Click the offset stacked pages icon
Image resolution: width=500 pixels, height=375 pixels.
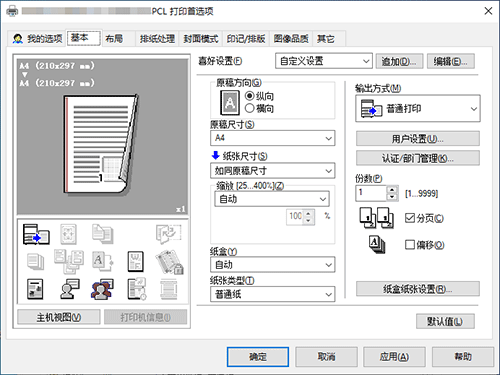click(x=377, y=245)
